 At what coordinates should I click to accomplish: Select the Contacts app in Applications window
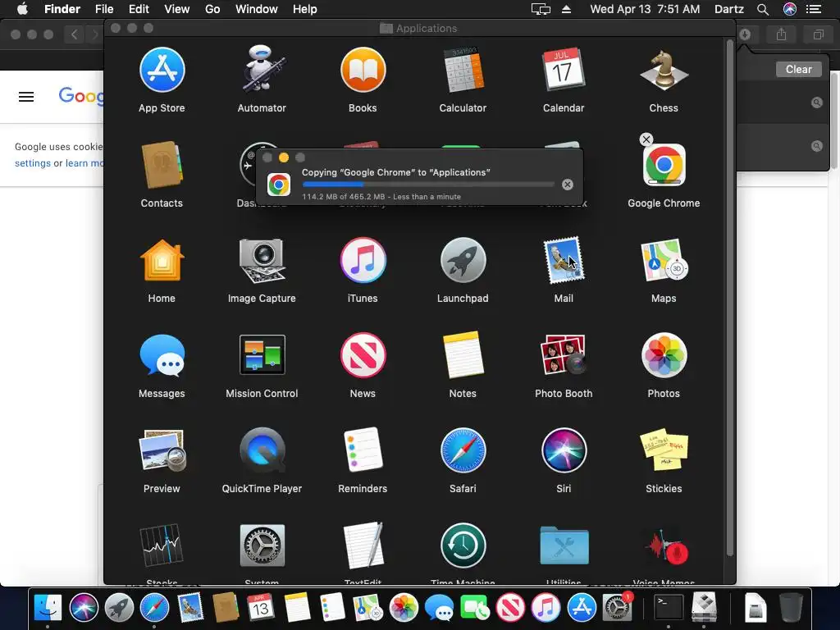[x=162, y=165]
